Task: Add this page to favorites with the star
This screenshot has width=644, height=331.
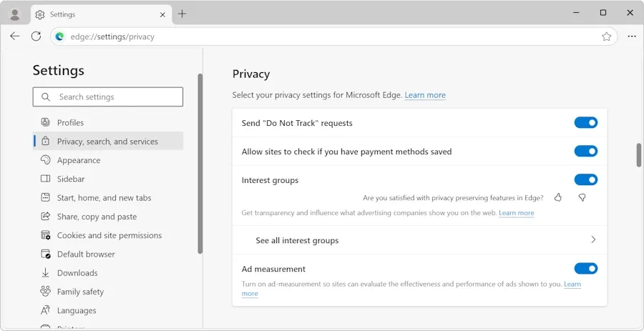Action: tap(606, 36)
